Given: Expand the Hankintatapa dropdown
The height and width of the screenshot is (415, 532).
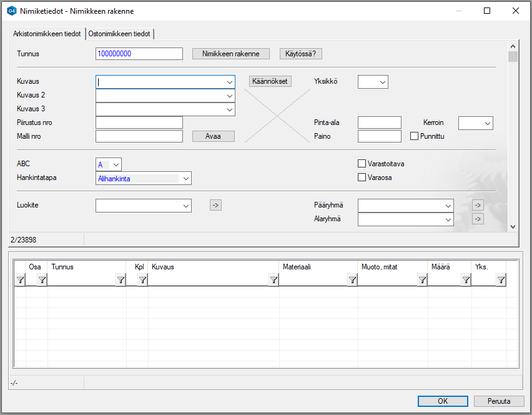Looking at the screenshot, I should click(x=185, y=179).
